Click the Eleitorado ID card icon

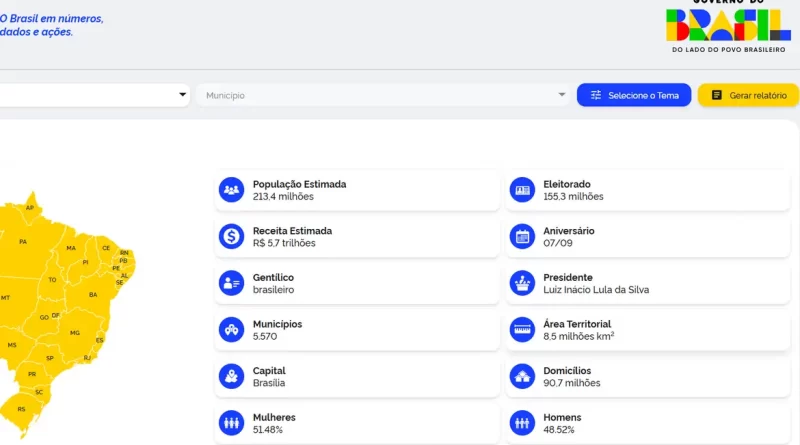click(522, 189)
